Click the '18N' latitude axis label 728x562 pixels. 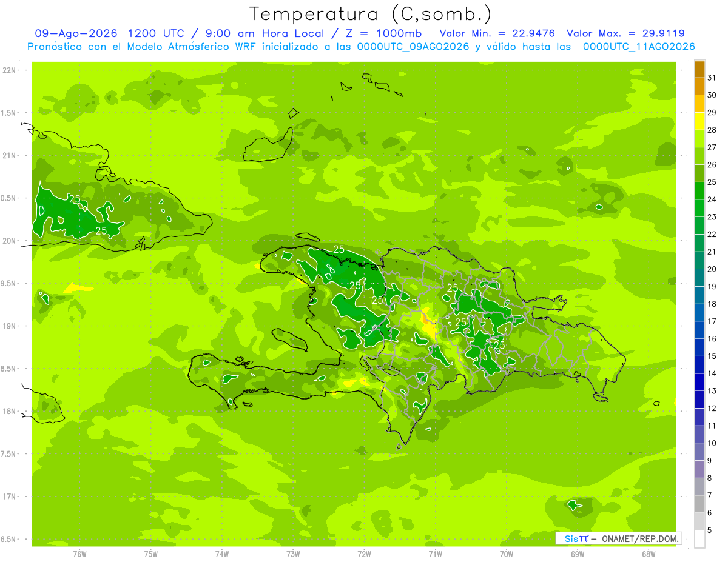tap(10, 412)
